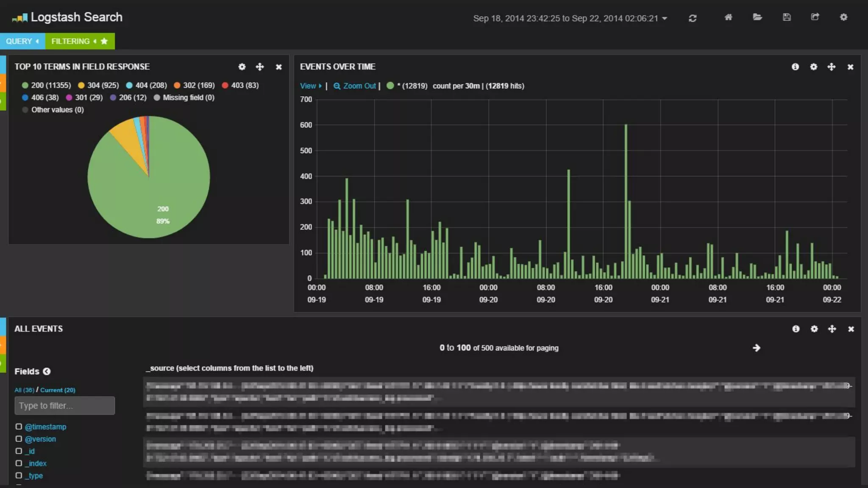Open dashboard settings gear in top bar
Viewport: 868px width, 488px height.
[843, 17]
